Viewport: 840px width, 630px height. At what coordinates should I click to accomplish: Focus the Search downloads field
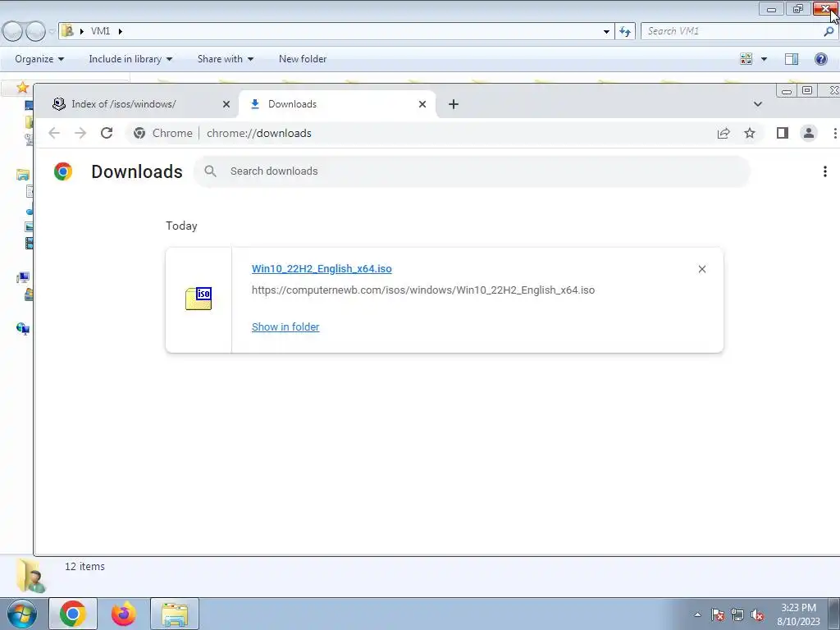point(472,171)
